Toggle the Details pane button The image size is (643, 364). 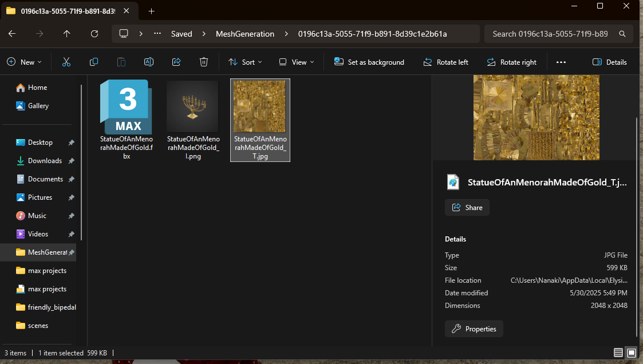(610, 62)
